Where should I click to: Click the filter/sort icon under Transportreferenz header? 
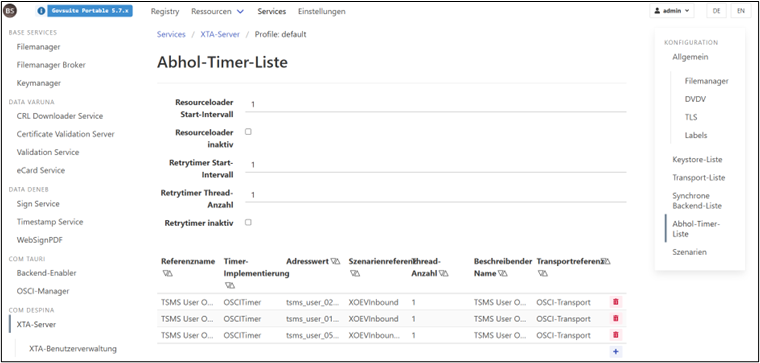(x=543, y=273)
